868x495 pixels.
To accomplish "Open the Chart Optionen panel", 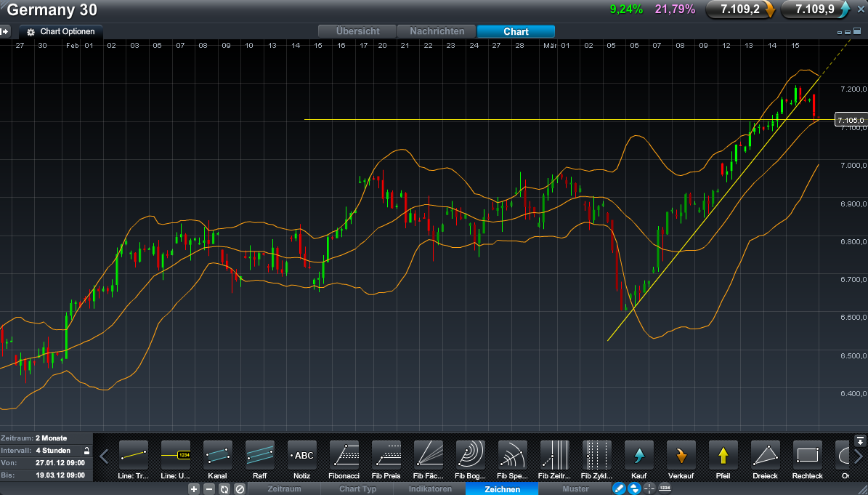I will tap(61, 32).
